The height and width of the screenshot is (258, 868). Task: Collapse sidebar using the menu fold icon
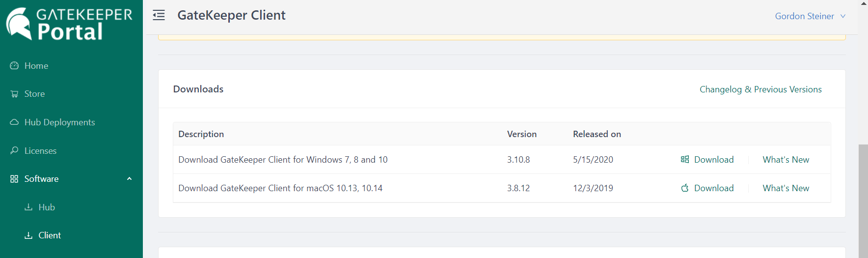159,16
